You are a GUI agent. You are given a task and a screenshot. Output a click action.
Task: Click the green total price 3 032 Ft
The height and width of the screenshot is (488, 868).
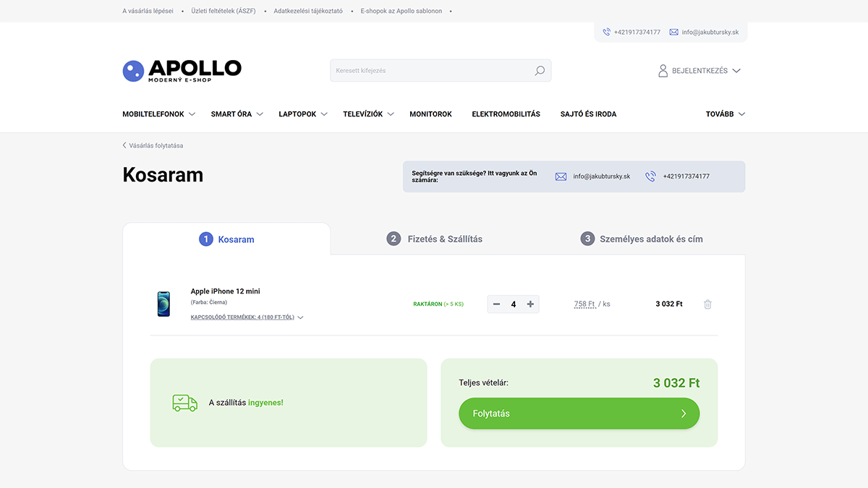pyautogui.click(x=676, y=382)
